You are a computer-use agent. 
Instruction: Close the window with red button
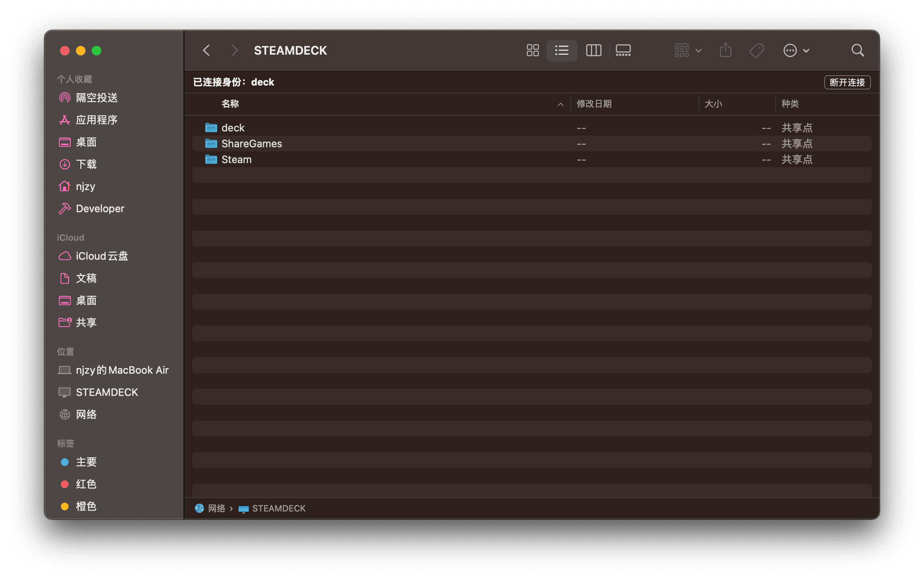[65, 51]
